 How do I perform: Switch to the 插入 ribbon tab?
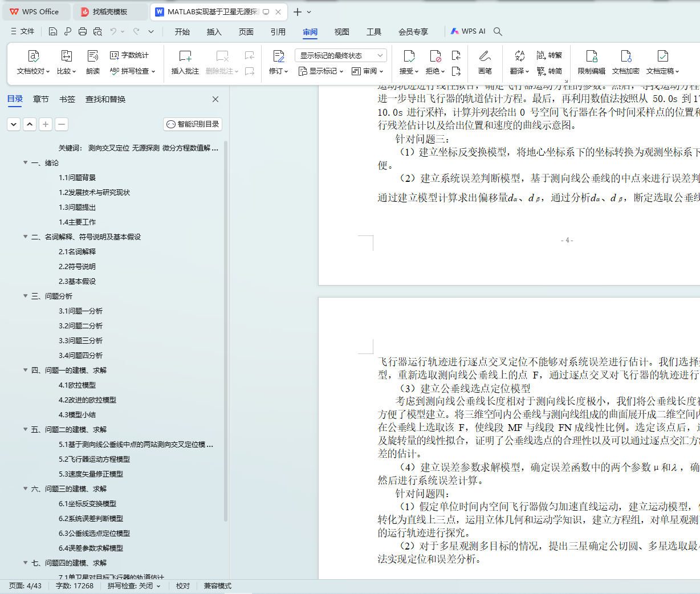(x=214, y=32)
